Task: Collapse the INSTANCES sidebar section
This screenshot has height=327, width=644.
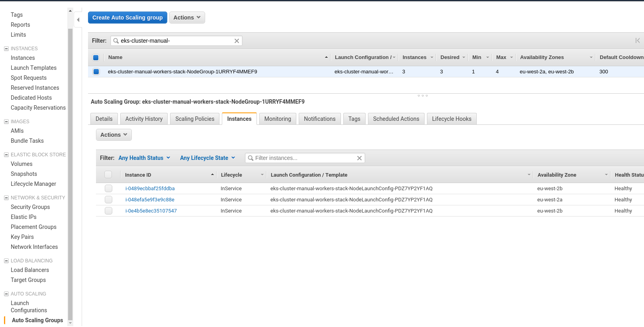Action: [x=6, y=49]
